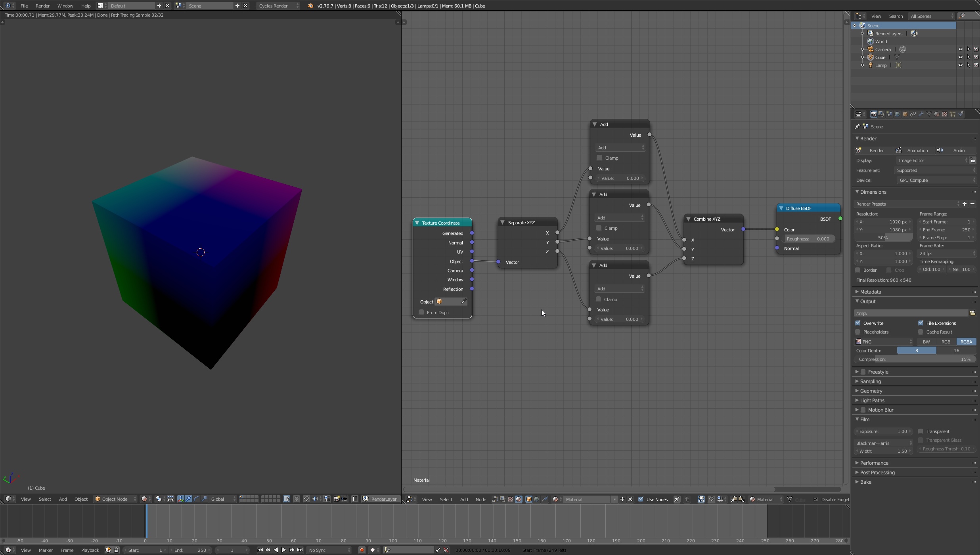Open the Window menu
Screen dimensions: 980x555
pyautogui.click(x=65, y=6)
